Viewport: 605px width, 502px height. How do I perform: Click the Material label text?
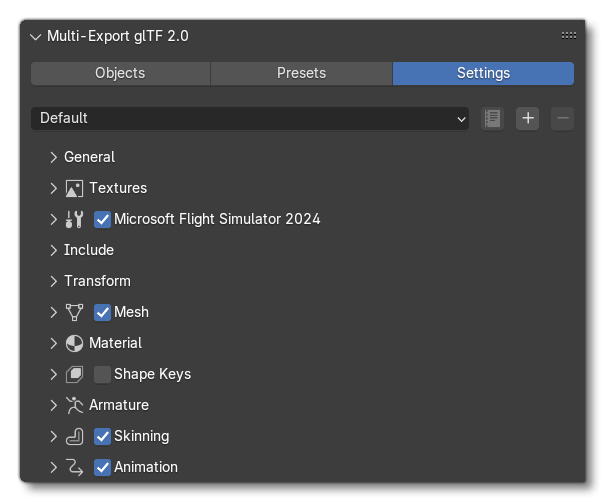[x=115, y=343]
